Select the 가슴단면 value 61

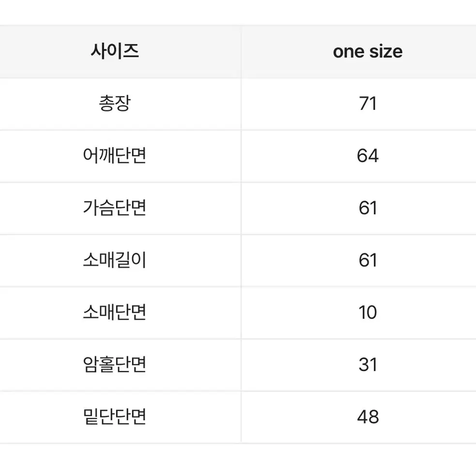tap(368, 208)
